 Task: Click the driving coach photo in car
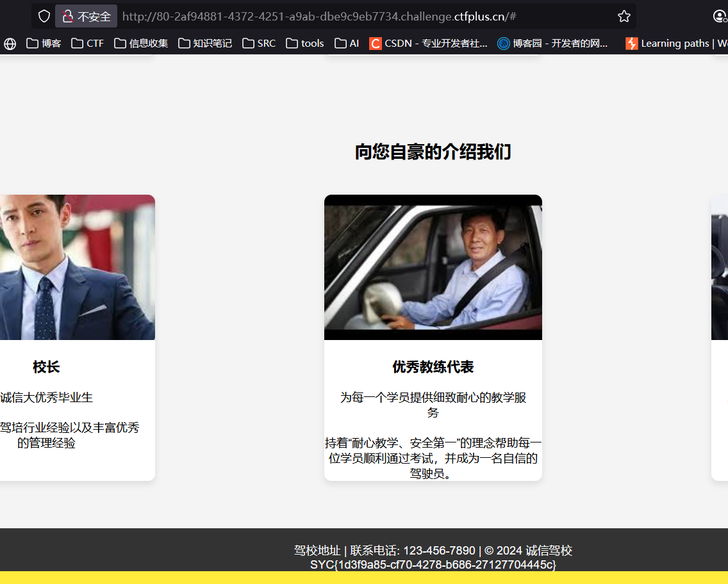tap(433, 267)
